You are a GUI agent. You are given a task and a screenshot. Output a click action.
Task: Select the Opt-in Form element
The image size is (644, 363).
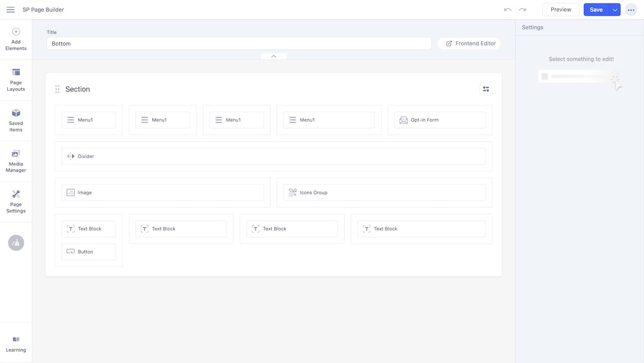click(x=440, y=120)
